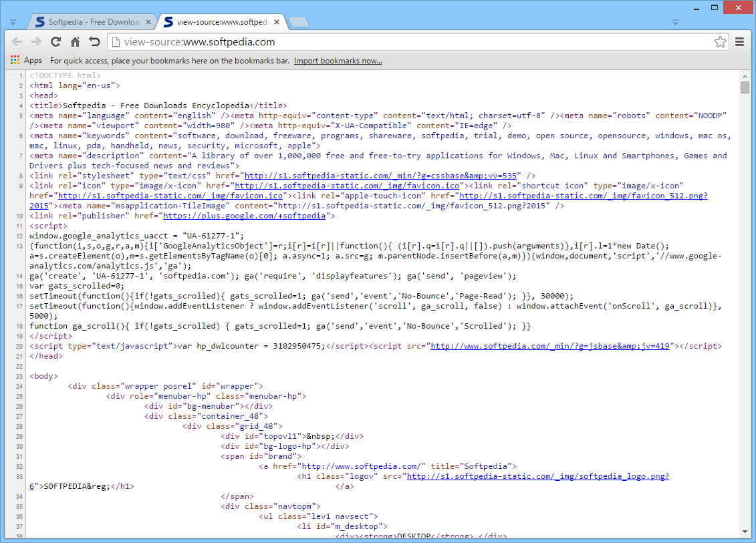Click the scrollbar down arrow
Screen dimensions: 756x543
pyautogui.click(x=745, y=532)
